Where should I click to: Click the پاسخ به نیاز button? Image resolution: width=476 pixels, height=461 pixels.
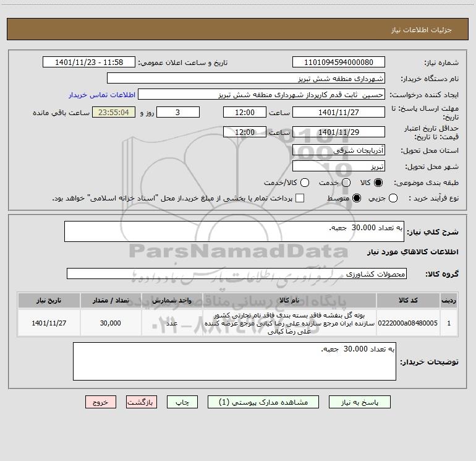[359, 402]
